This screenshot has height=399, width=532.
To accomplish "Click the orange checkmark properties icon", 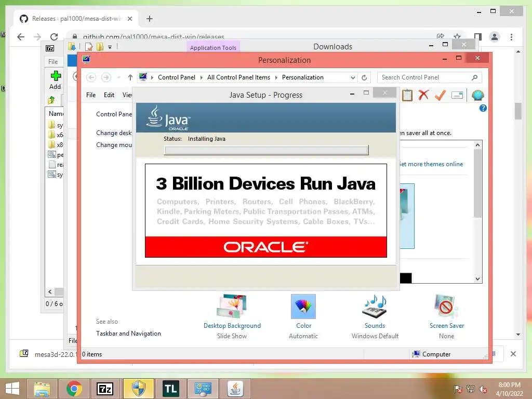I will click(x=440, y=95).
